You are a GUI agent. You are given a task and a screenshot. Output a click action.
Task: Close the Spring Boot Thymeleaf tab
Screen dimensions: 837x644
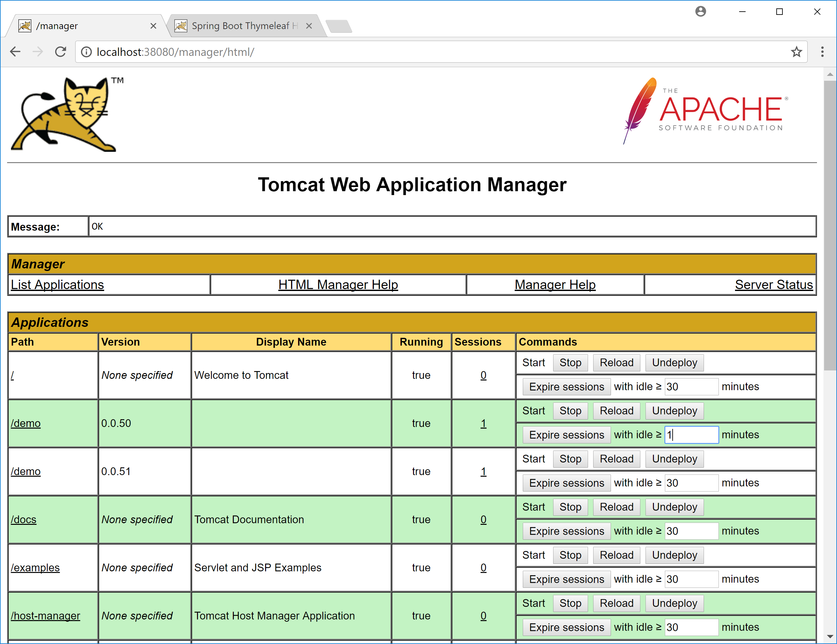[x=309, y=26]
